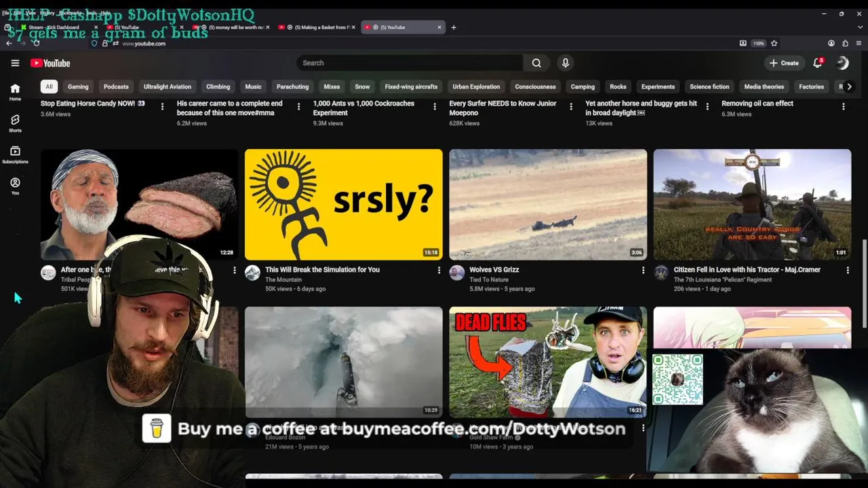Select the Media theories chip
This screenshot has width=868, height=488.
coord(764,87)
